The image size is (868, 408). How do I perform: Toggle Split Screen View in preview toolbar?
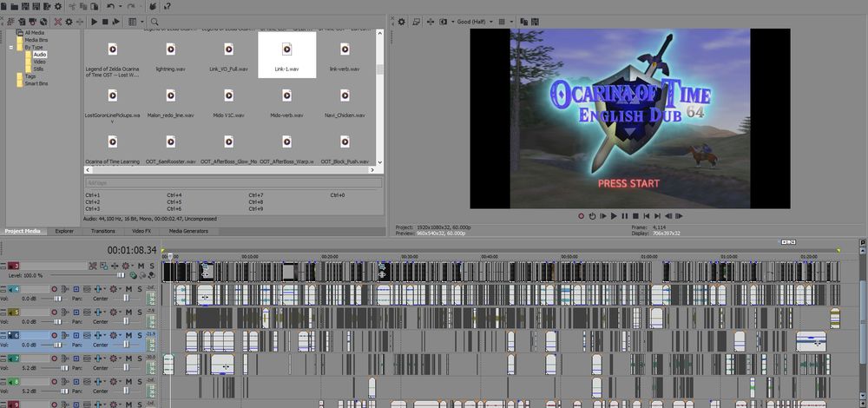(x=443, y=22)
